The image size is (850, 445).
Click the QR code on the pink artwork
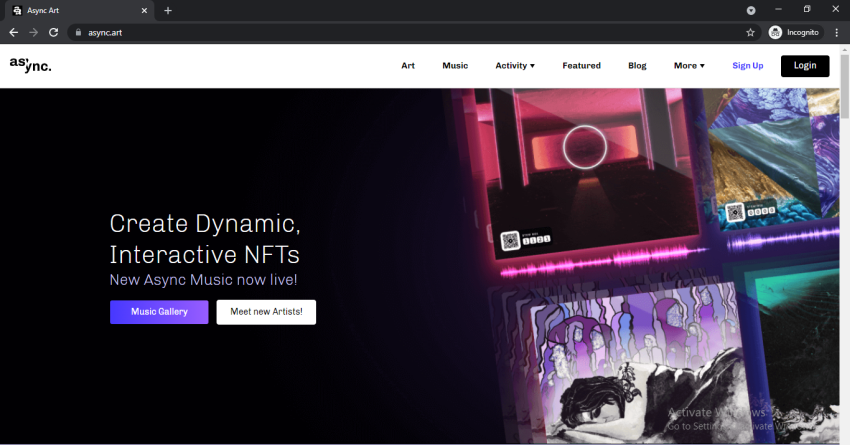(510, 241)
